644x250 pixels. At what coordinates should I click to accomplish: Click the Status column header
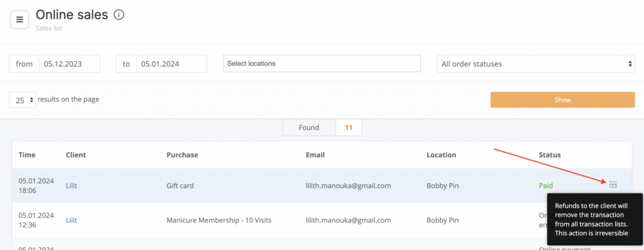coord(549,155)
